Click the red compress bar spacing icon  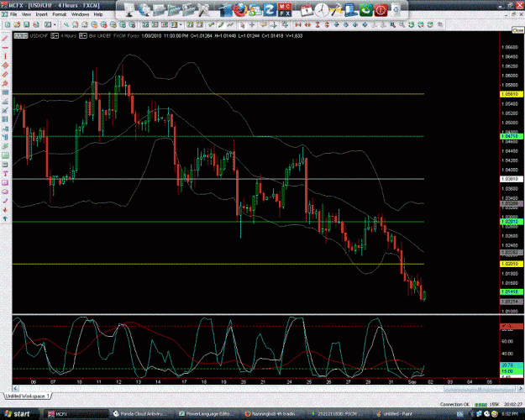(297, 25)
